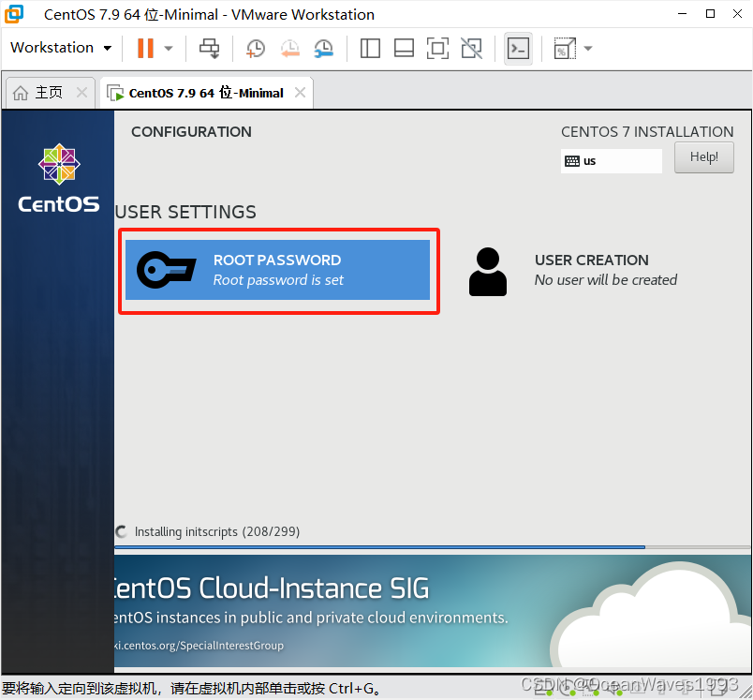Click the VMware Workstation app icon

coord(14,14)
